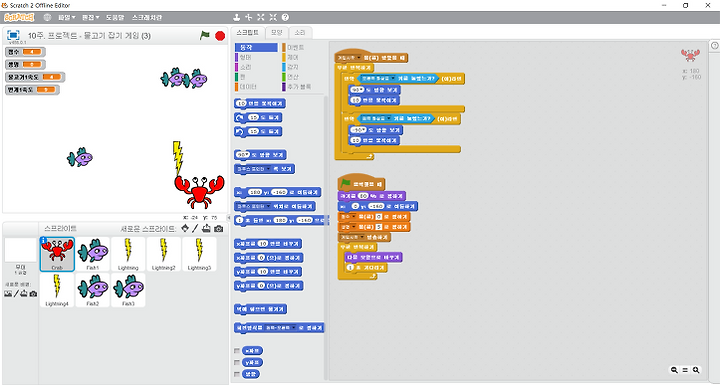The height and width of the screenshot is (385, 720).
Task: Paint a new backdrop icon
Action: [16, 294]
